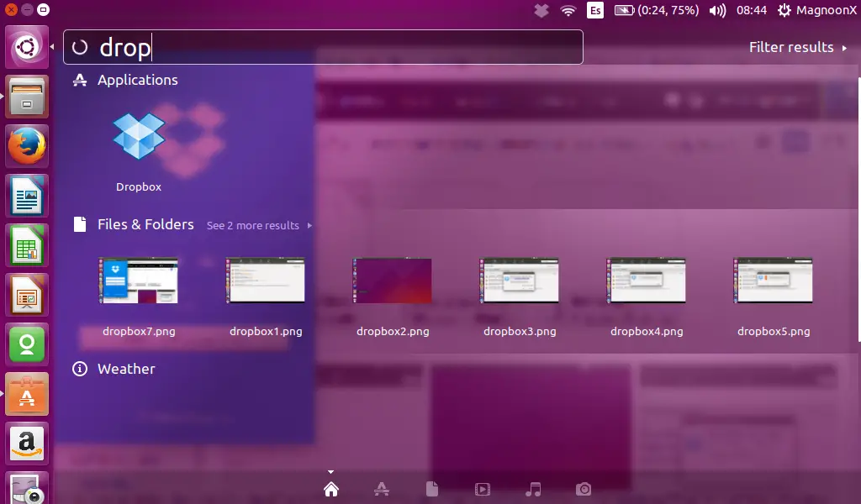Collapse the Files & Folders category header
The width and height of the screenshot is (861, 504).
pyautogui.click(x=134, y=224)
